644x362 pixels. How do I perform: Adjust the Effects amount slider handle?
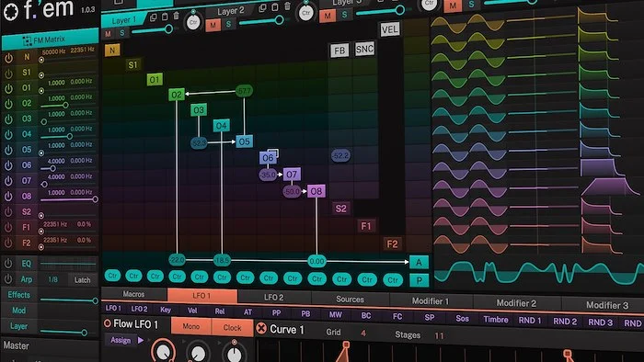[x=96, y=300]
